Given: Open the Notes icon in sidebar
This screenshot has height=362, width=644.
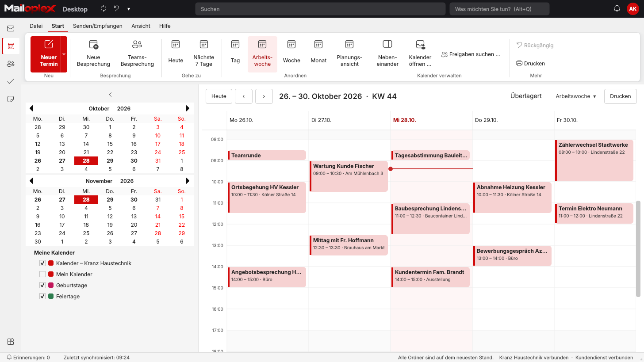Looking at the screenshot, I should pyautogui.click(x=11, y=99).
